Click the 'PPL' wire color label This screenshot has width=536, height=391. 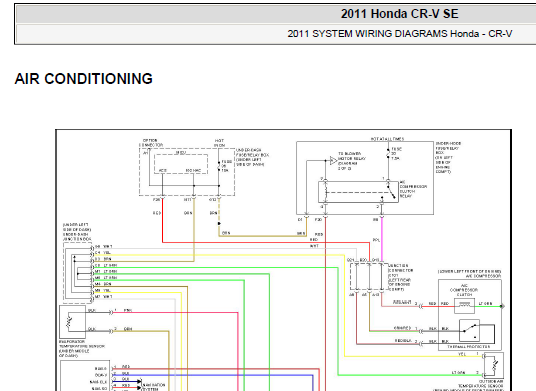click(376, 240)
